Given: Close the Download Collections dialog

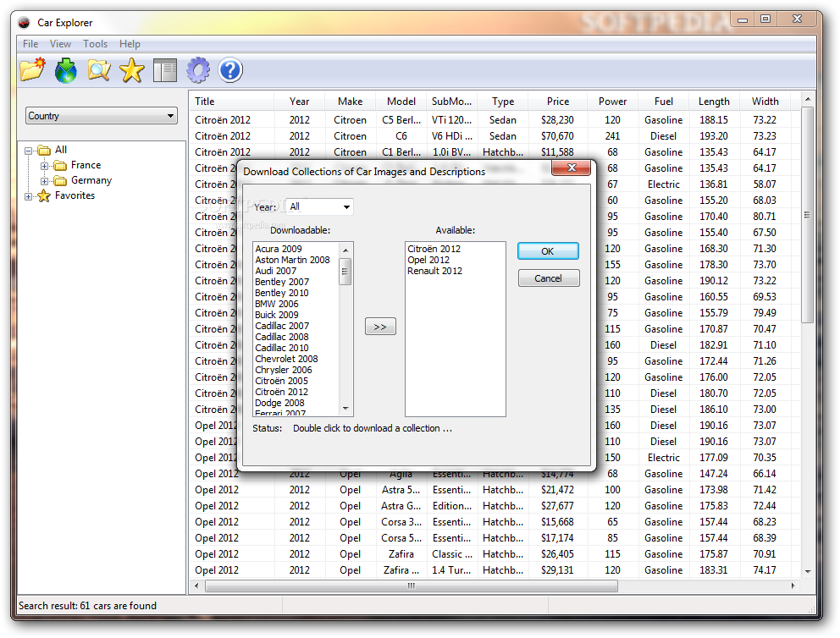Looking at the screenshot, I should (x=571, y=168).
